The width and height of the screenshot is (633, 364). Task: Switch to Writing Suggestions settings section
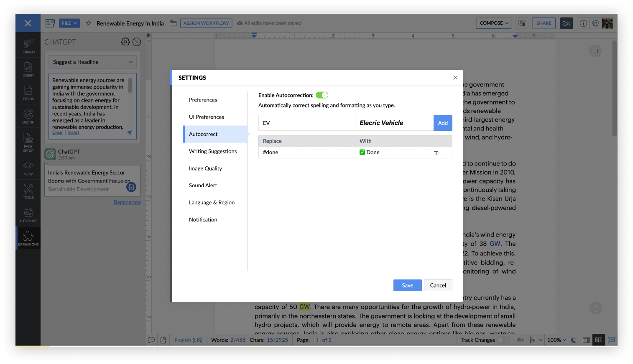213,151
